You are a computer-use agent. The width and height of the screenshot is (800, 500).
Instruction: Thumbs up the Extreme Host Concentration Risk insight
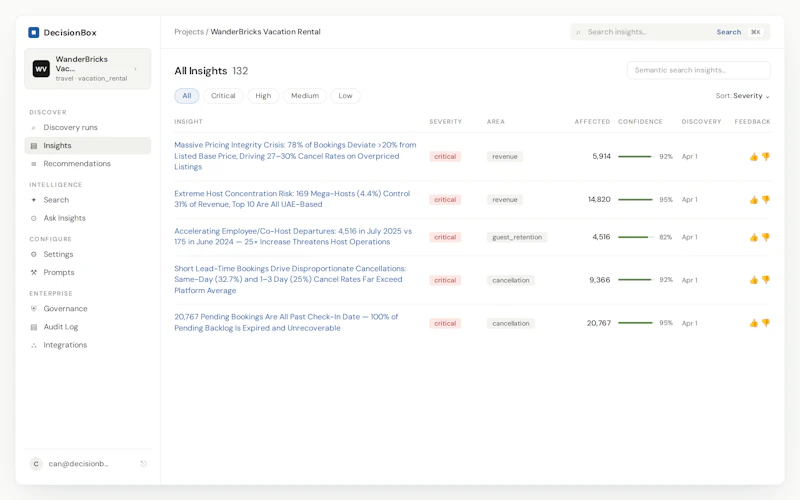[x=754, y=199]
